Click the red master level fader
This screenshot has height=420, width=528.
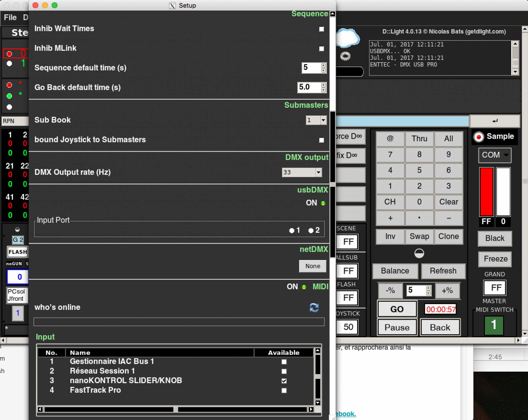click(486, 192)
